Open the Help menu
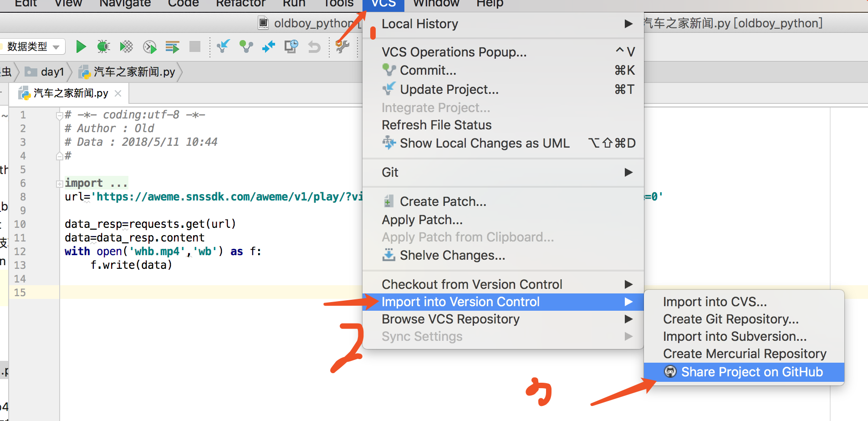Image resolution: width=868 pixels, height=421 pixels. coord(490,4)
